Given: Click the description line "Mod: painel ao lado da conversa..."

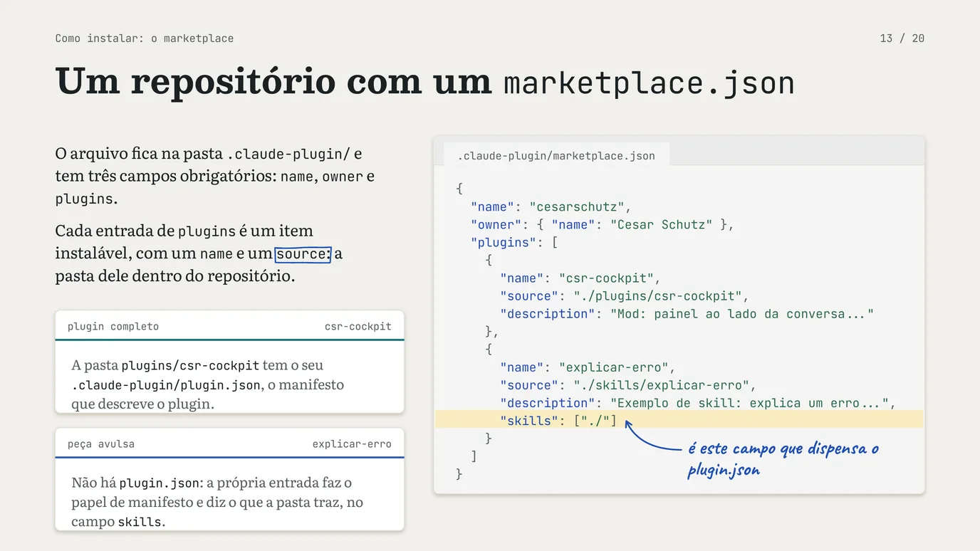Looking at the screenshot, I should pyautogui.click(x=687, y=314).
